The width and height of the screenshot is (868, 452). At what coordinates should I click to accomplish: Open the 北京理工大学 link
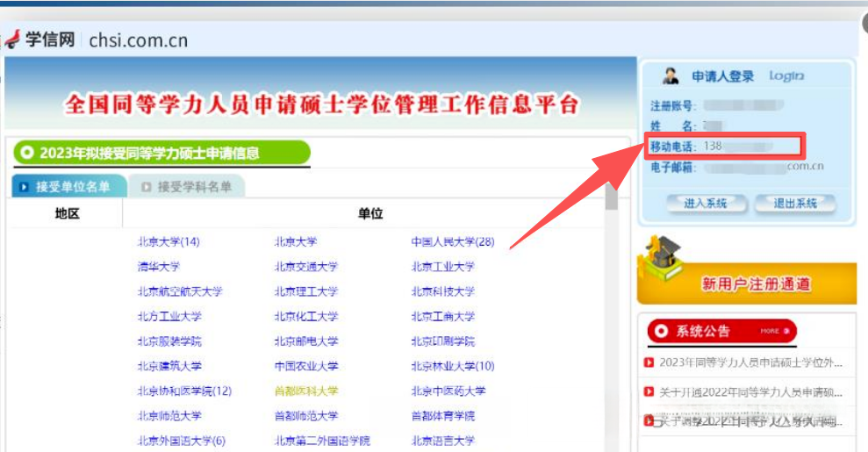[x=306, y=291]
